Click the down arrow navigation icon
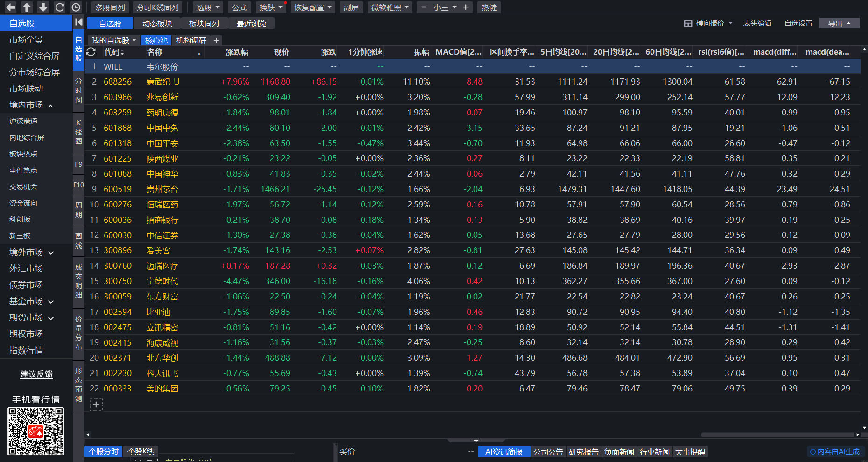Viewport: 868px width, 462px height. pos(43,7)
